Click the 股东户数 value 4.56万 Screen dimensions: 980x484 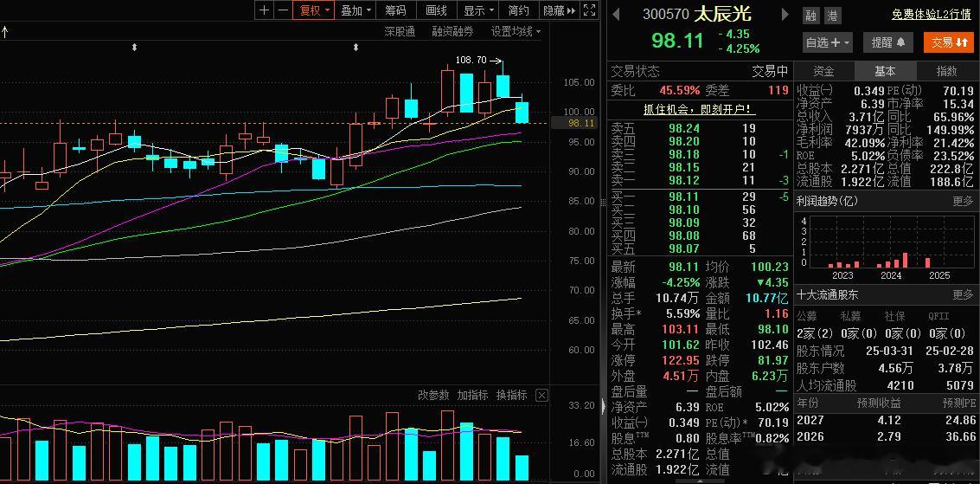tap(895, 368)
